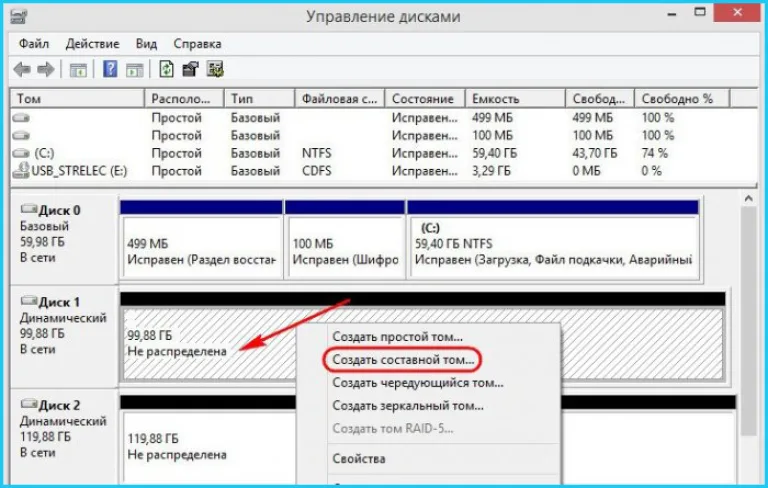768x488 pixels.
Task: Click the Forward arrow toolbar icon
Action: point(46,70)
